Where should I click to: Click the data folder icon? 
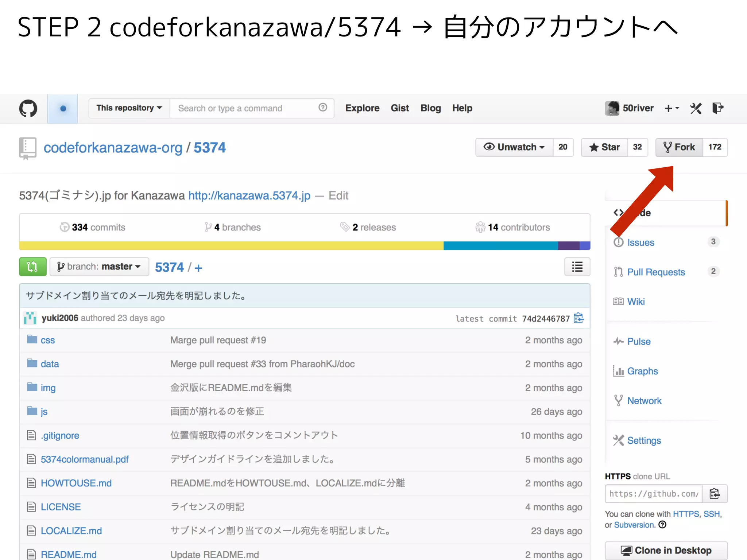coord(32,363)
